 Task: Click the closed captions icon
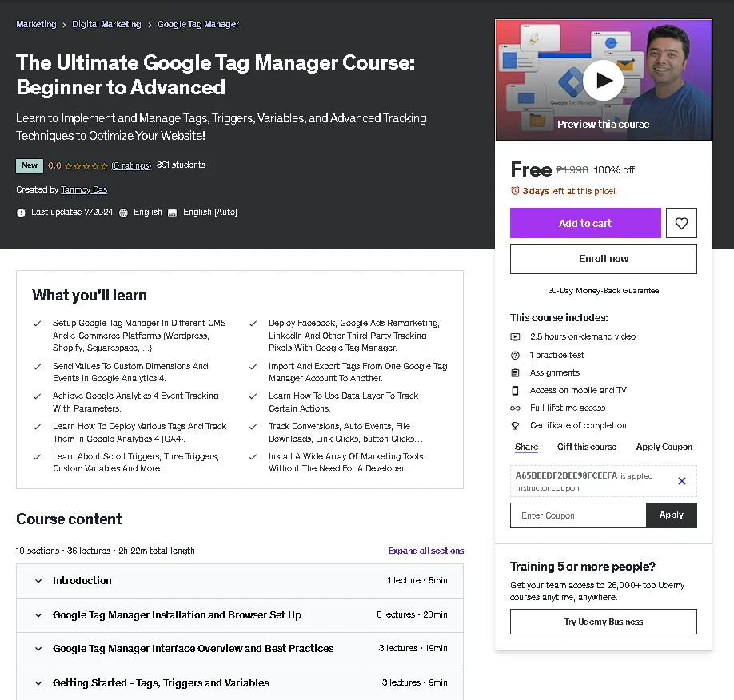click(x=172, y=213)
